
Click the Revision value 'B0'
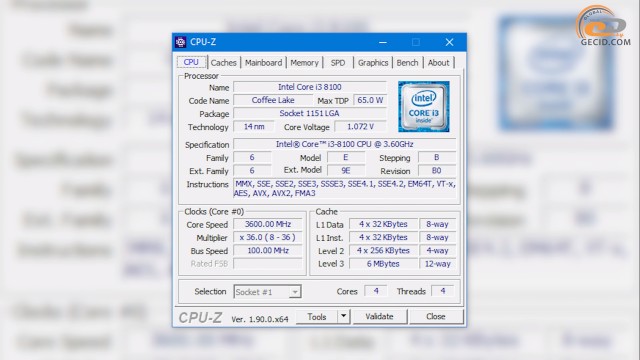click(x=437, y=171)
